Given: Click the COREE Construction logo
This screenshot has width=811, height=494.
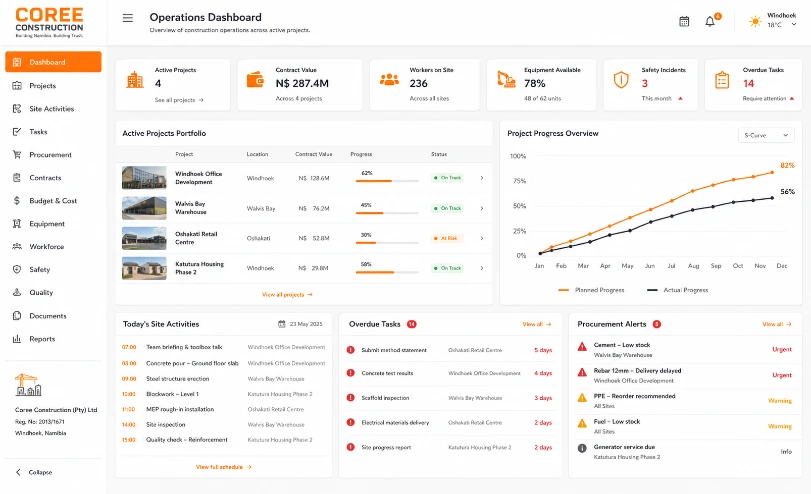Looking at the screenshot, I should click(x=49, y=22).
